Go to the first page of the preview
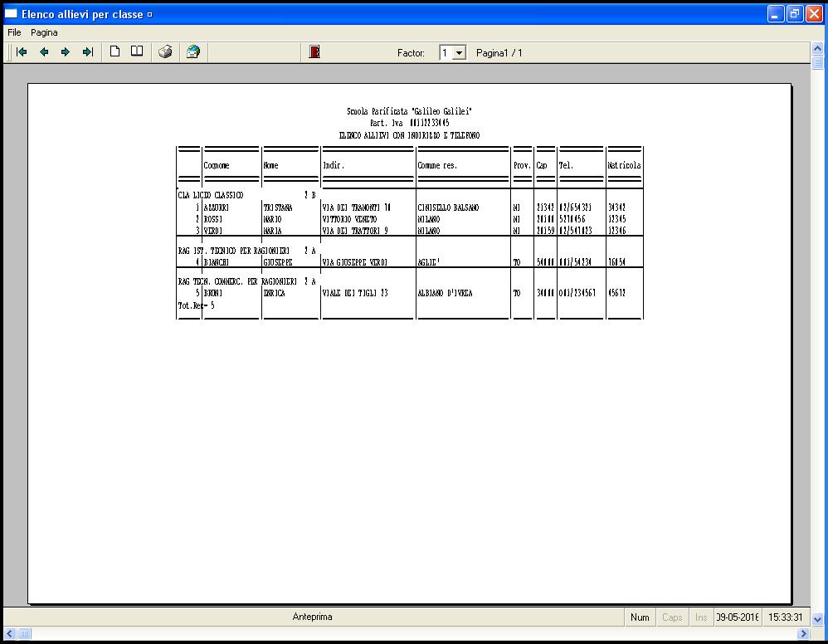828x644 pixels. point(22,51)
